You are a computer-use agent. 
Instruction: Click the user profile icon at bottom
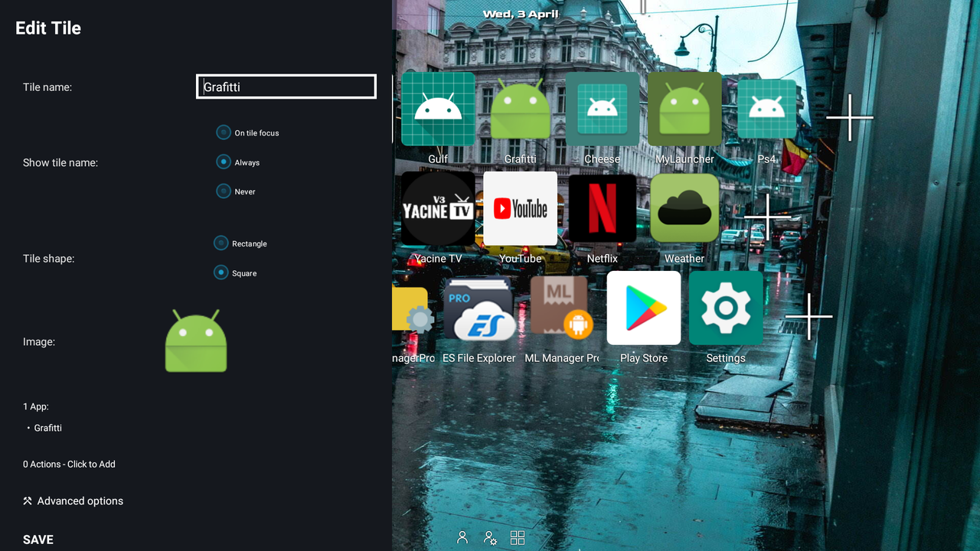click(462, 537)
